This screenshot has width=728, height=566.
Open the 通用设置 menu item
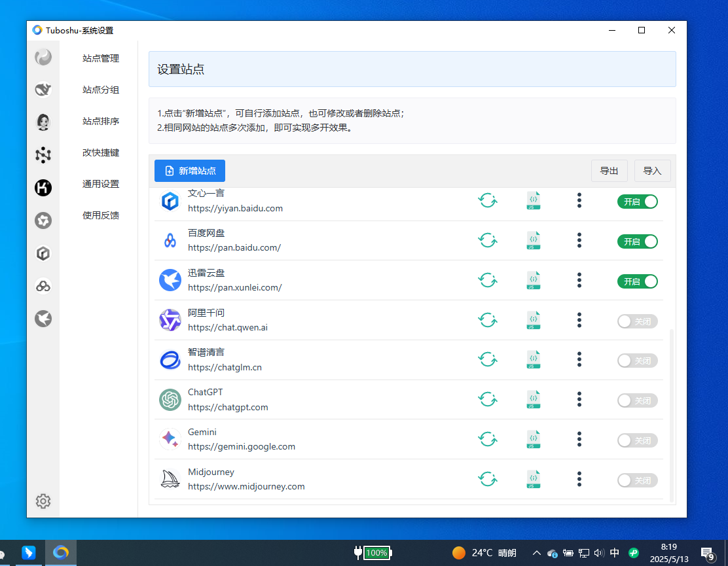101,184
